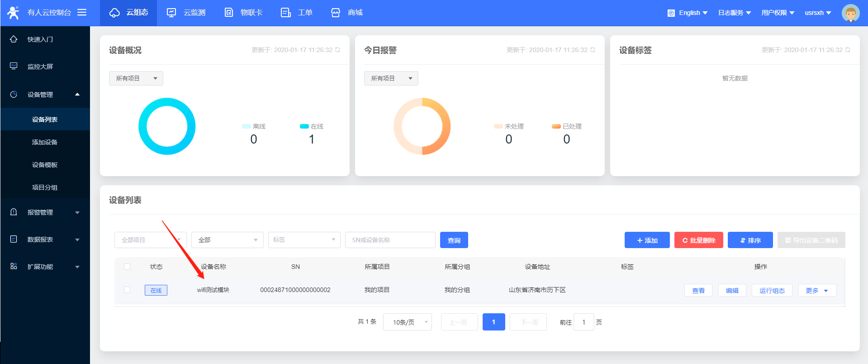Click the red 批量删除 button

(698, 240)
